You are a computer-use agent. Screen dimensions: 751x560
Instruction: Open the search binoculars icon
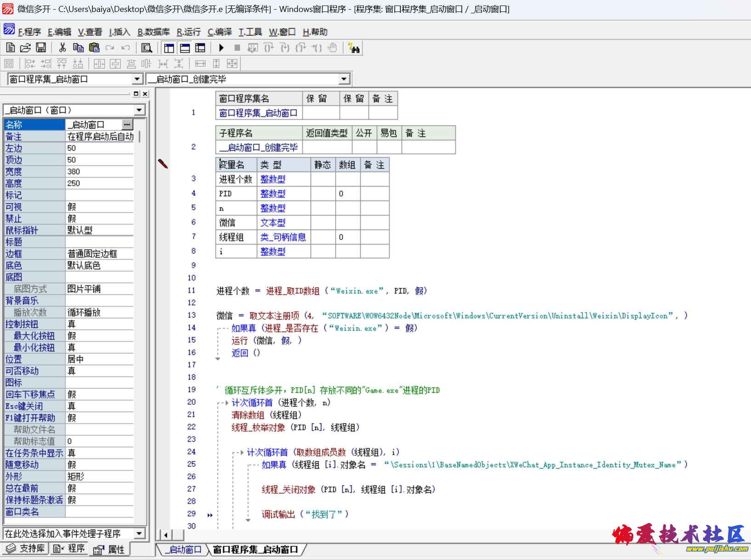354,48
